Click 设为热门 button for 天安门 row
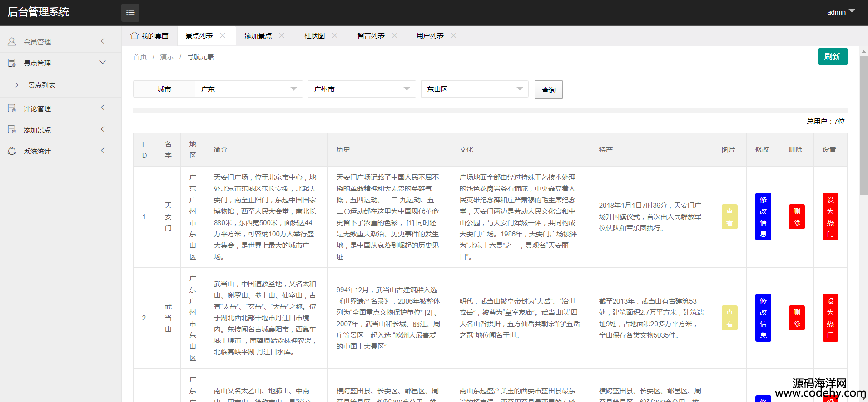 tap(830, 217)
